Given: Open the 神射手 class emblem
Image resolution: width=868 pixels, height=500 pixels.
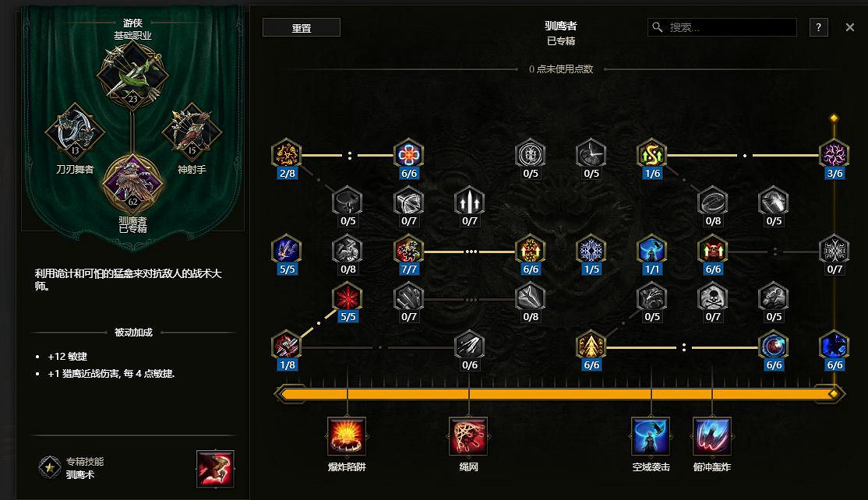Looking at the screenshot, I should [x=192, y=132].
